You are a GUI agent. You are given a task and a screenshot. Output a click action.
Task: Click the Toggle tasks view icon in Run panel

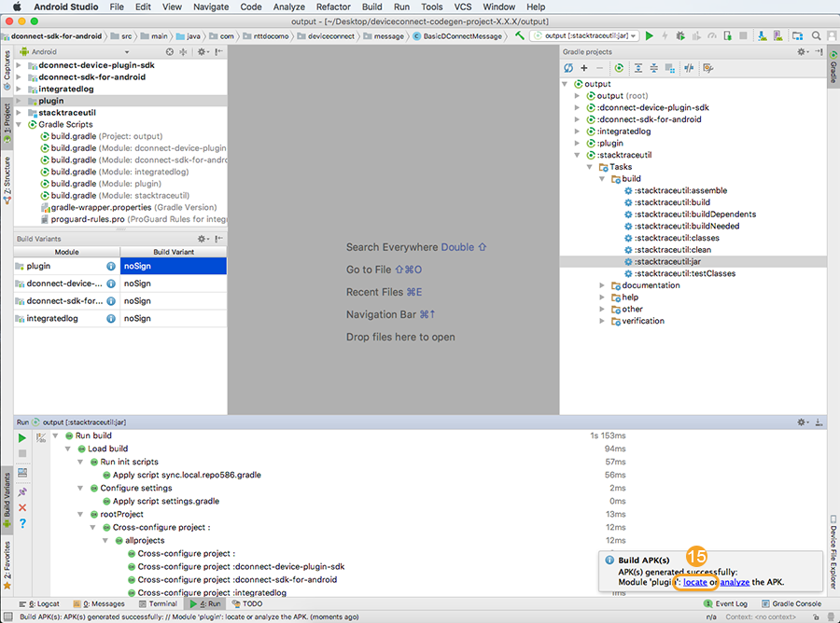[x=41, y=437]
